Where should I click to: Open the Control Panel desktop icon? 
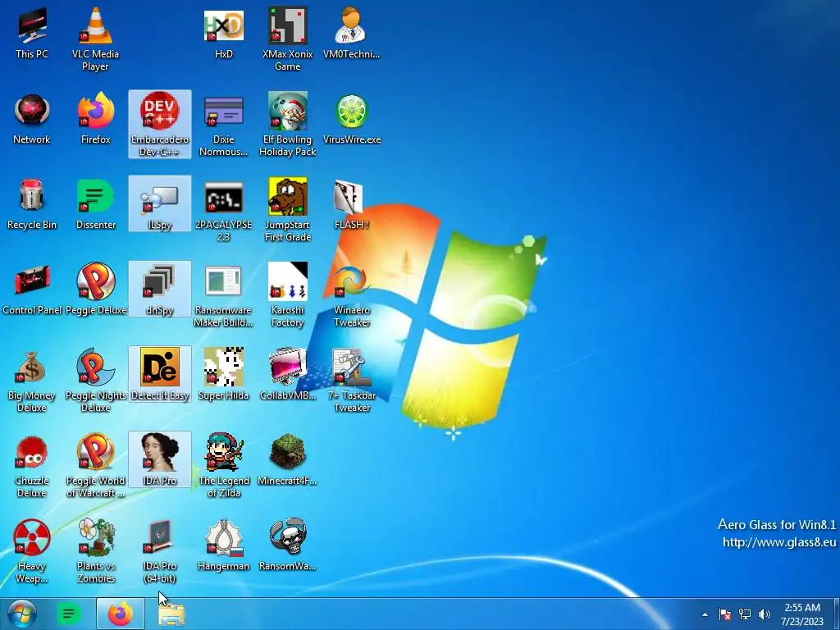coord(32,290)
